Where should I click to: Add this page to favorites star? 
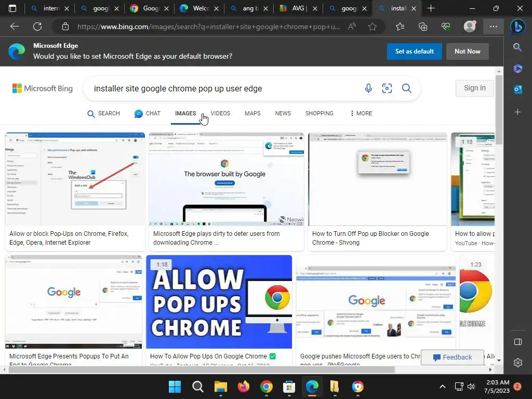click(x=373, y=26)
